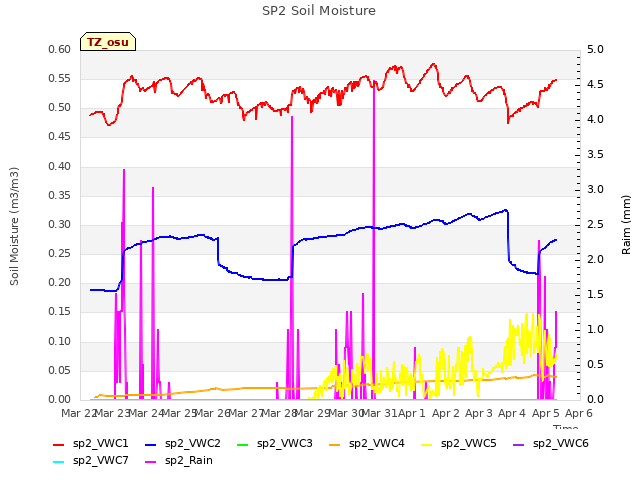Screen dimensions: 640x480
Task: Click the Raim (mm) right axis title
Action: pos(626,225)
